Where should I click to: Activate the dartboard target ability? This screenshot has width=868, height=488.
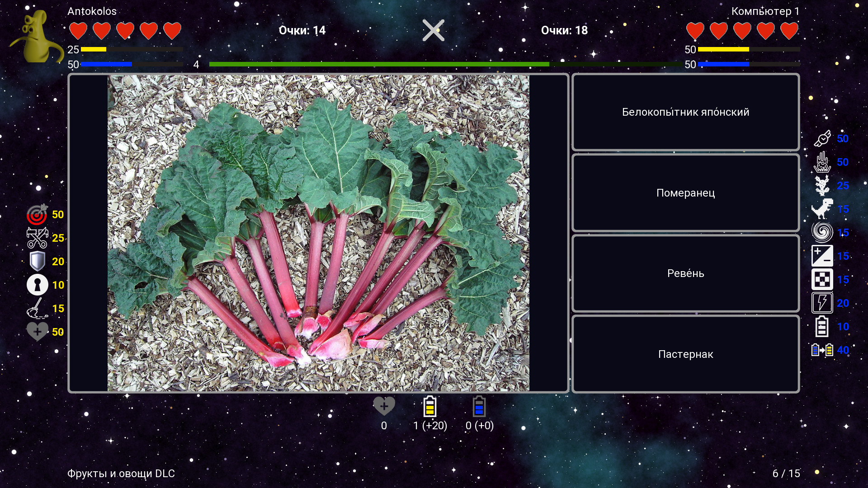[37, 215]
